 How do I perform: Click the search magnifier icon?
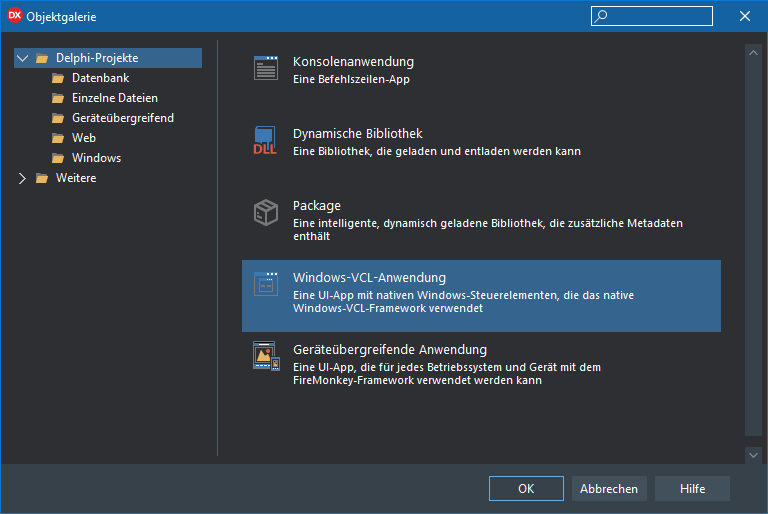(x=601, y=16)
